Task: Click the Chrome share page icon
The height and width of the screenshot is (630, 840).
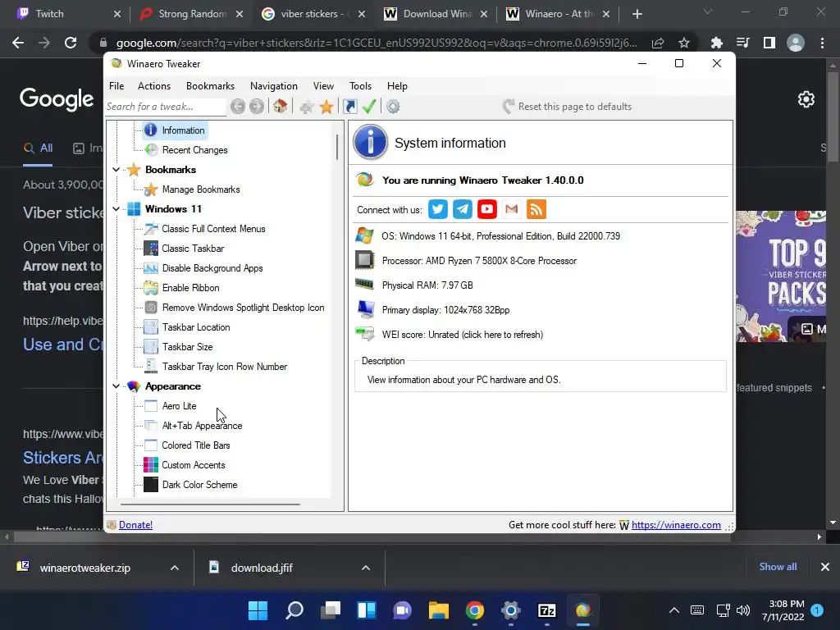Action: 658,43
